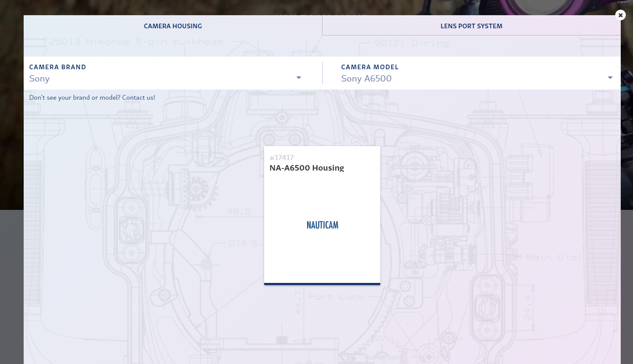Click the Nauticam logo on housing card
The image size is (633, 364).
tap(322, 225)
